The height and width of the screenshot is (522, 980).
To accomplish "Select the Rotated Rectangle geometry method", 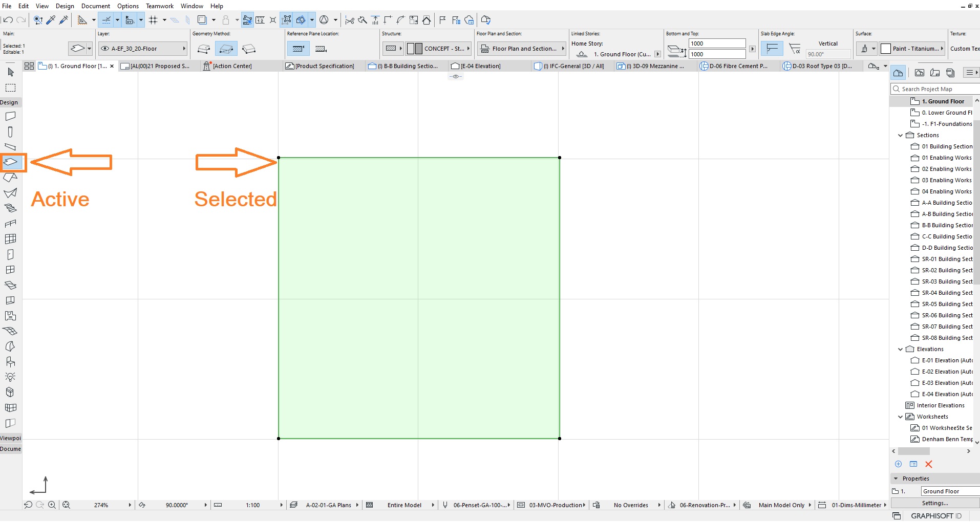I will tap(249, 49).
